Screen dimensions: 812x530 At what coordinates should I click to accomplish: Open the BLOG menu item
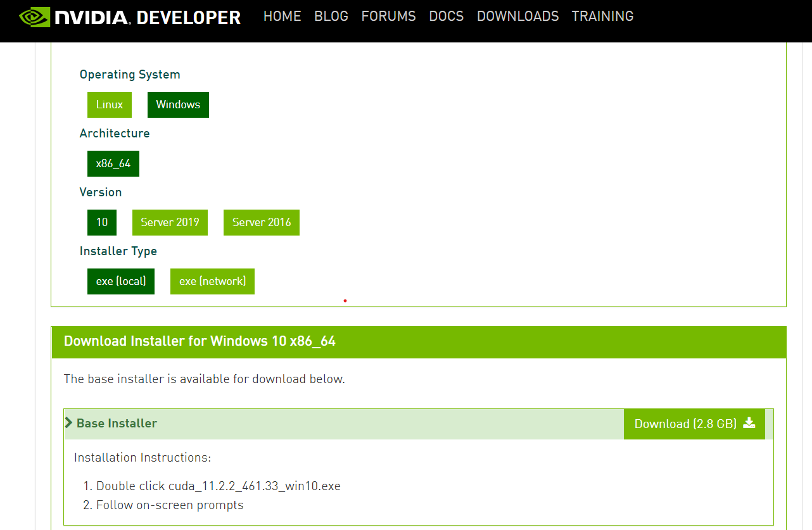(x=331, y=16)
